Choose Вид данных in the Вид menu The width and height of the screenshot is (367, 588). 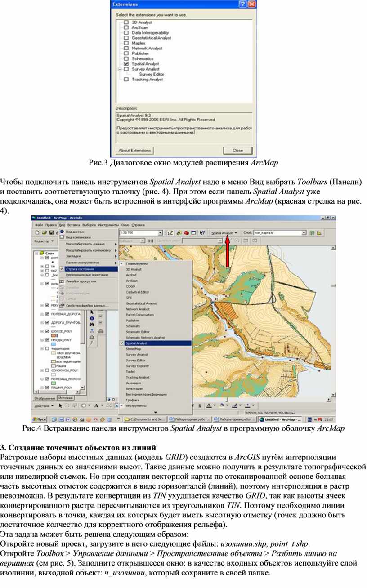75,231
